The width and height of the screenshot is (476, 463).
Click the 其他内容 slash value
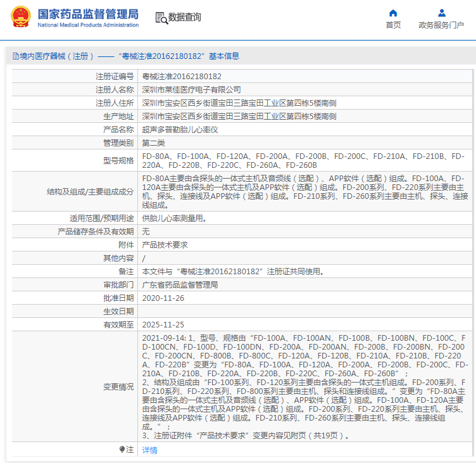click(x=144, y=258)
